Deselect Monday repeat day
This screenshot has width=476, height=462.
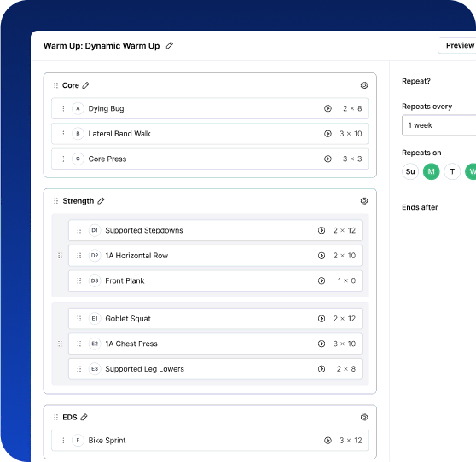click(431, 171)
